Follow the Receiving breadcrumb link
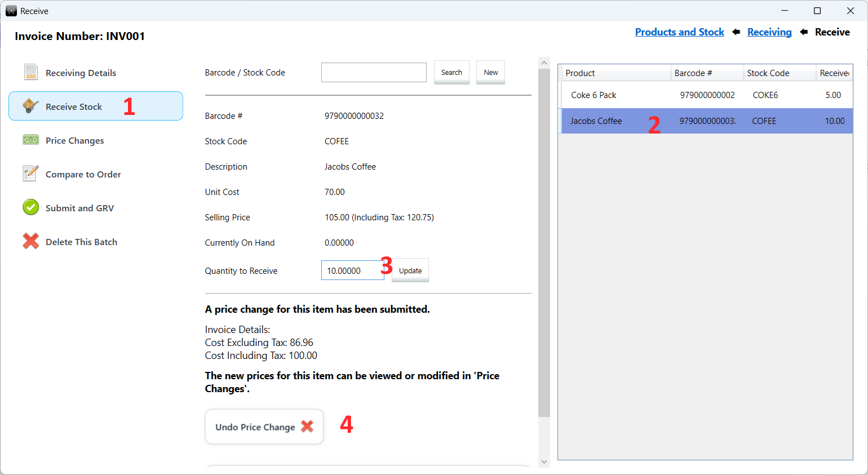Viewport: 868px width, 475px height. [769, 32]
